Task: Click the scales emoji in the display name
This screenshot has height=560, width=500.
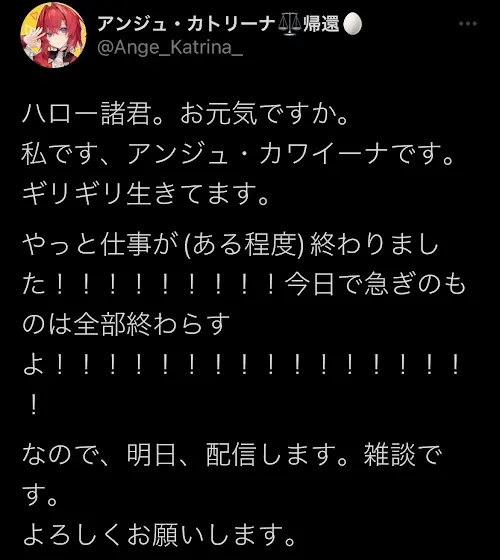Action: tap(290, 24)
